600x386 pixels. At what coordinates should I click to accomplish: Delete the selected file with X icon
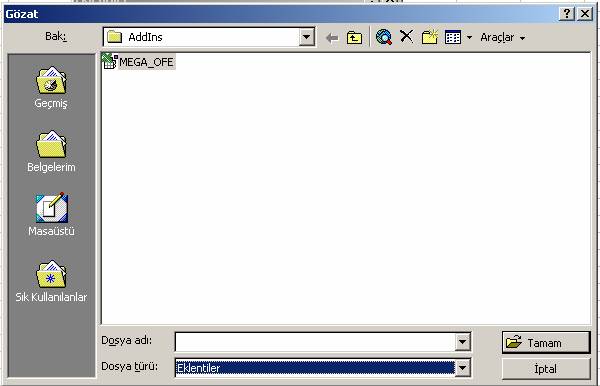[x=406, y=37]
